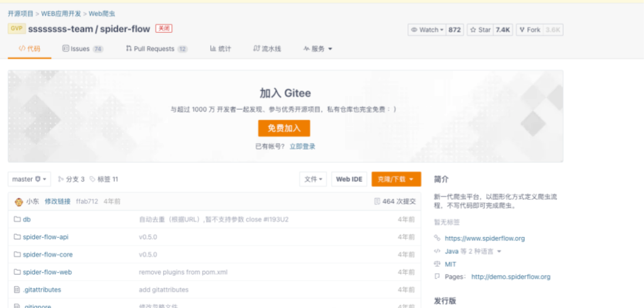Open the spider-flow-web folder name
The width and height of the screenshot is (644, 308).
[x=48, y=272]
